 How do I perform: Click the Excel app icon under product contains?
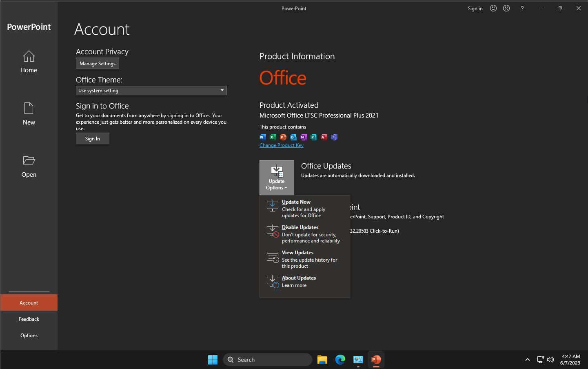click(x=273, y=137)
